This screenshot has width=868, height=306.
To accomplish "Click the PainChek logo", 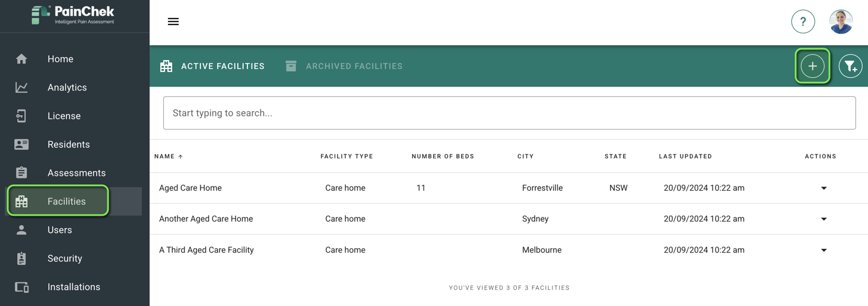I will tap(73, 15).
